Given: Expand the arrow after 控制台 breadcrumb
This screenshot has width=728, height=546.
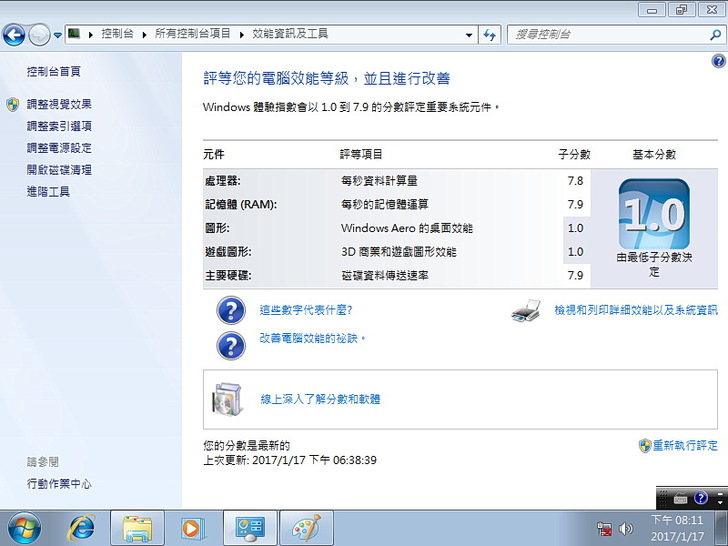Looking at the screenshot, I should point(144,34).
